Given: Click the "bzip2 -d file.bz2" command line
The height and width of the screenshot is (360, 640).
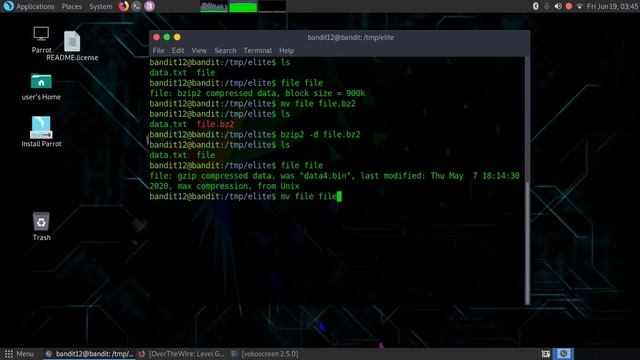Looking at the screenshot, I should coord(255,134).
